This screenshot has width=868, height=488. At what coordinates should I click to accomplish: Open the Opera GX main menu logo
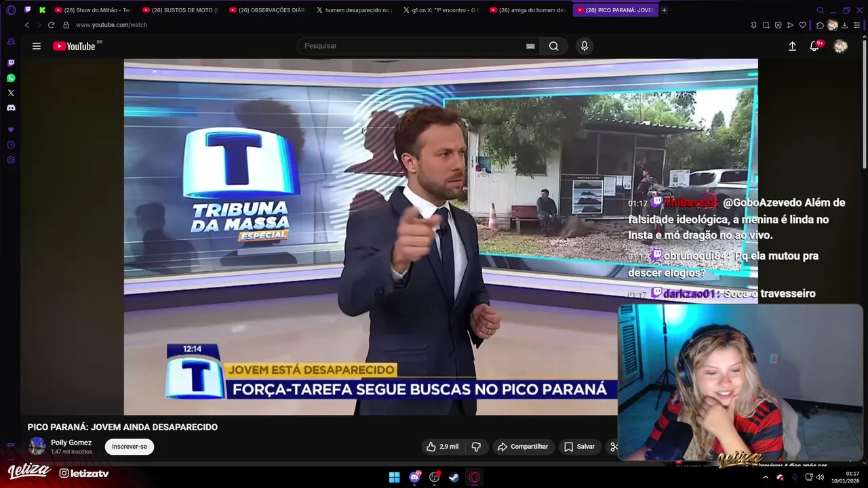[x=11, y=10]
